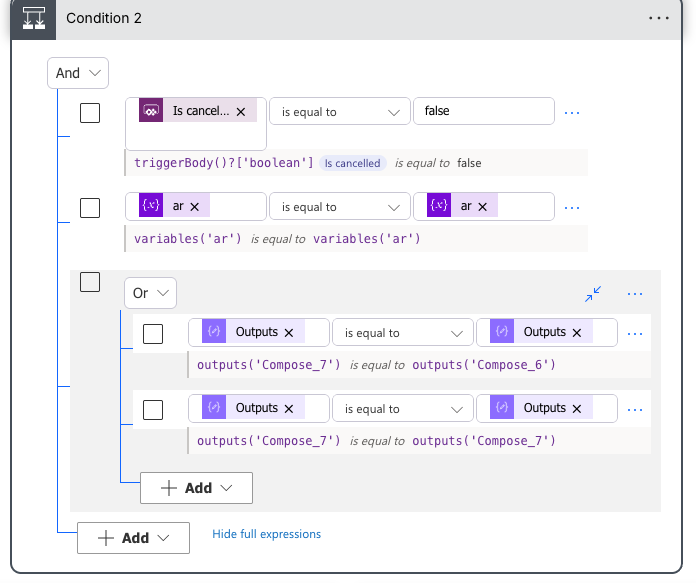Click outputs('Compose_6') expression text
This screenshot has width=696, height=583.
[484, 365]
